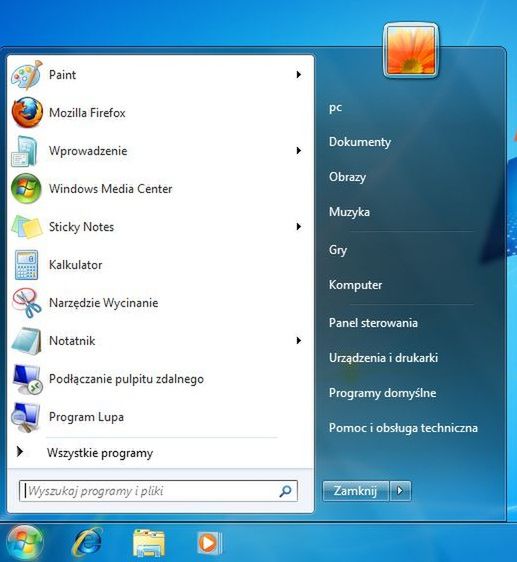Image resolution: width=517 pixels, height=562 pixels.
Task: Click Wszystkie programy text
Action: 100,453
